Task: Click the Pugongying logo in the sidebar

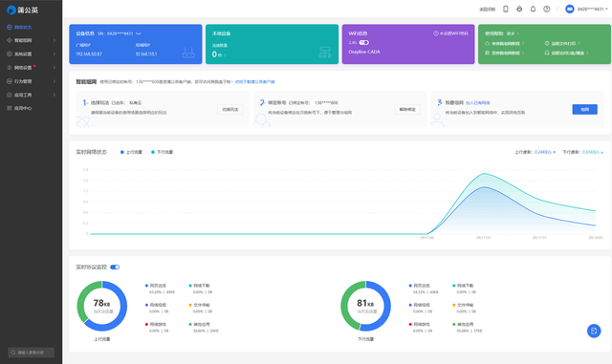Action: 22,11
